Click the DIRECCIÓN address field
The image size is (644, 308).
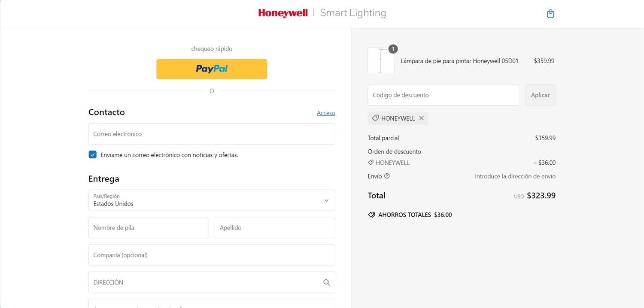(x=212, y=283)
